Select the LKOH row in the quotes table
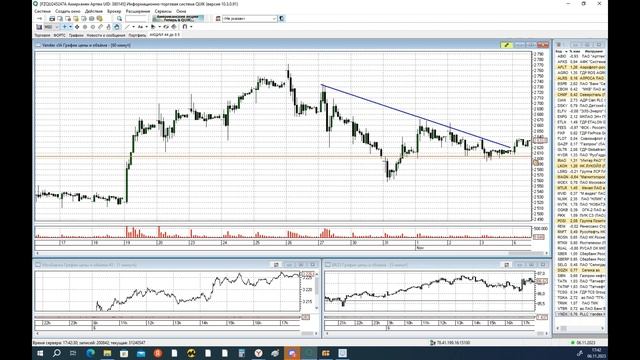Viewport: 640px width, 360px height. tap(580, 166)
